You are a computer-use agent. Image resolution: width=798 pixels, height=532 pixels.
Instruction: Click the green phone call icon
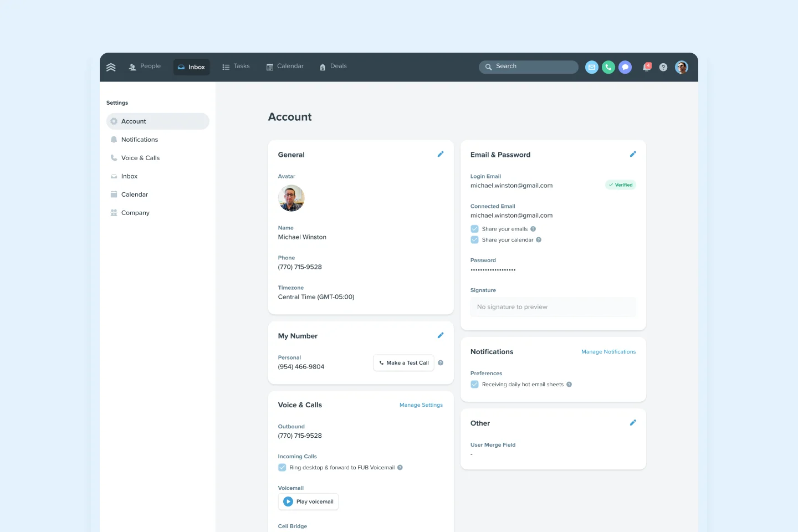tap(608, 67)
